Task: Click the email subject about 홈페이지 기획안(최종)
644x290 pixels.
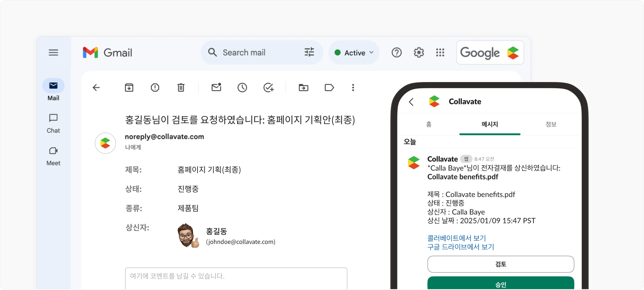Action: [240, 120]
